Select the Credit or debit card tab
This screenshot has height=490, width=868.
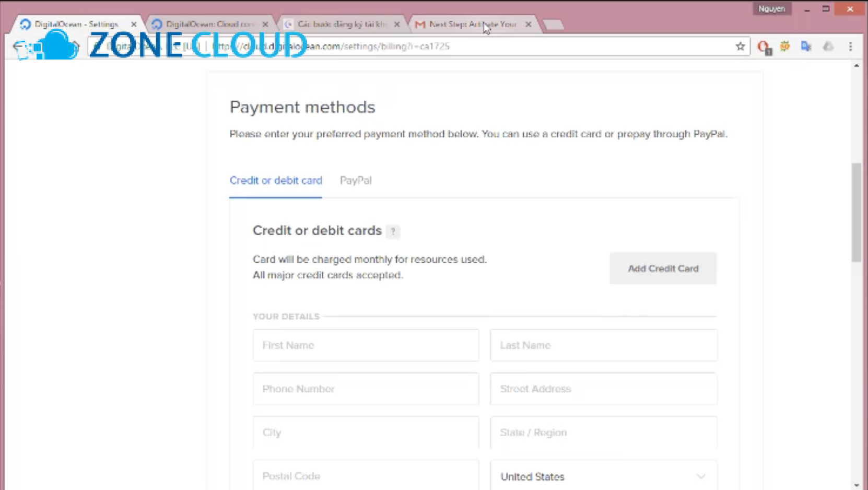point(276,181)
